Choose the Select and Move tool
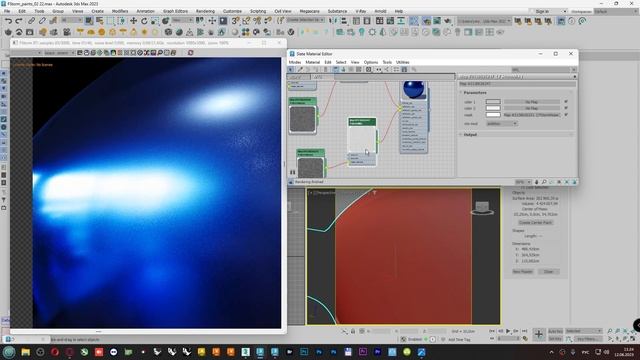 pyautogui.click(x=133, y=21)
